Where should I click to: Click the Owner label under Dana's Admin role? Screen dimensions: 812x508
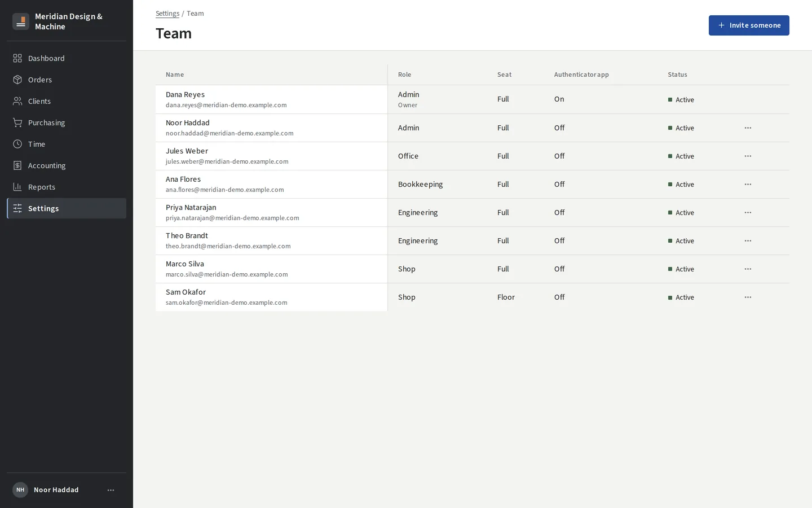[408, 105]
